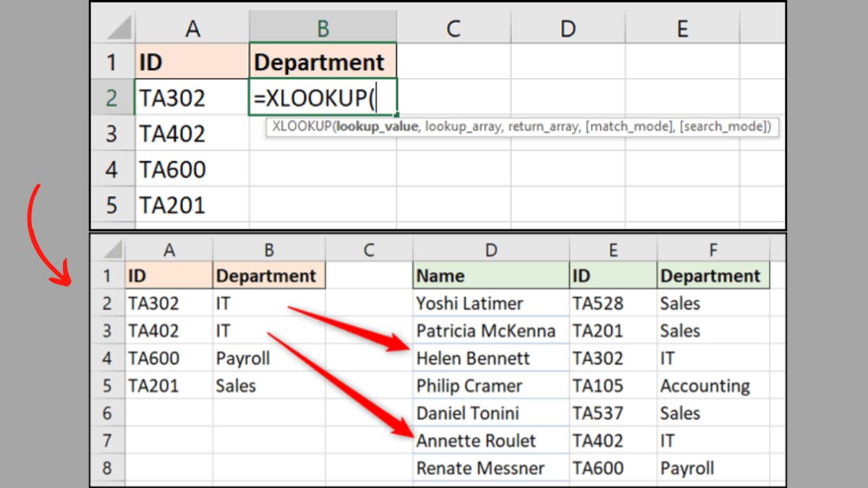Select the Name header cell in the lower sheet
This screenshot has width=868, height=488.
(490, 275)
